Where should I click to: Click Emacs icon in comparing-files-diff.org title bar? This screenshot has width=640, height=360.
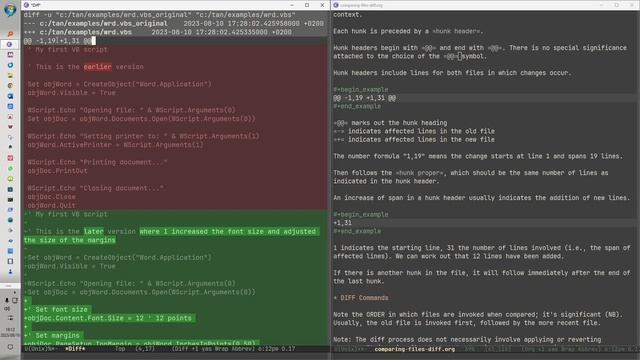click(x=336, y=5)
